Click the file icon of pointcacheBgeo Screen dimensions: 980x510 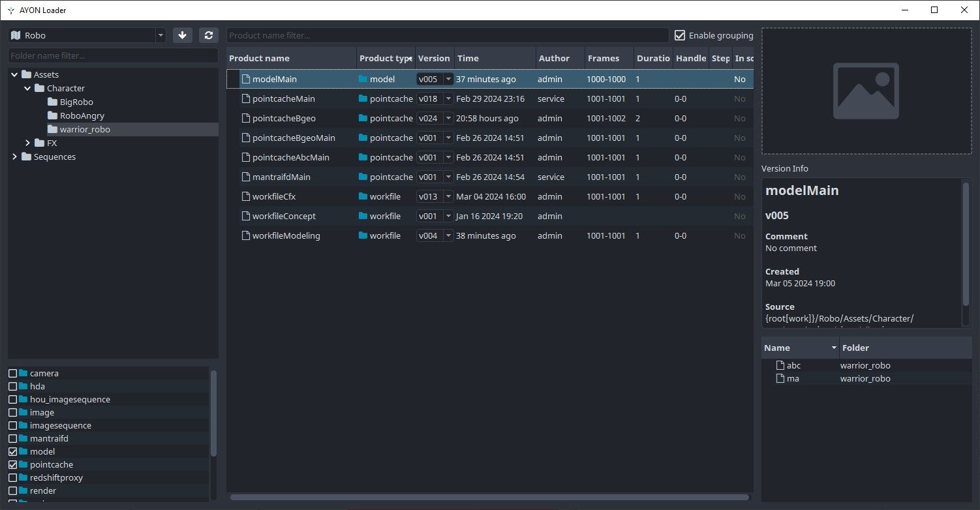[x=246, y=118]
